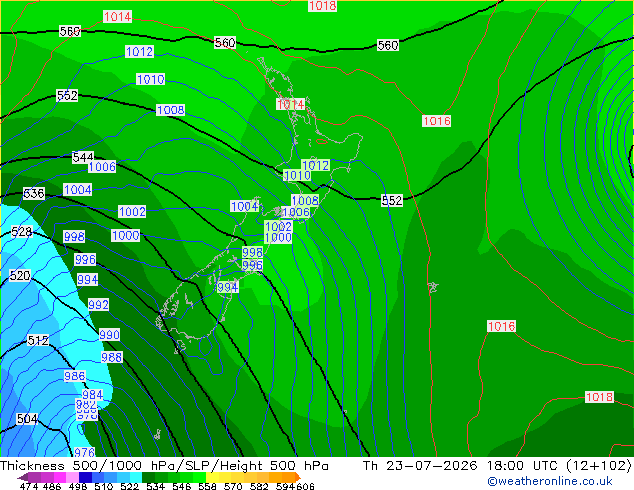Viewport: 634px width, 490px height.
Task: Click the black 504 height contour label
Action: [x=27, y=418]
